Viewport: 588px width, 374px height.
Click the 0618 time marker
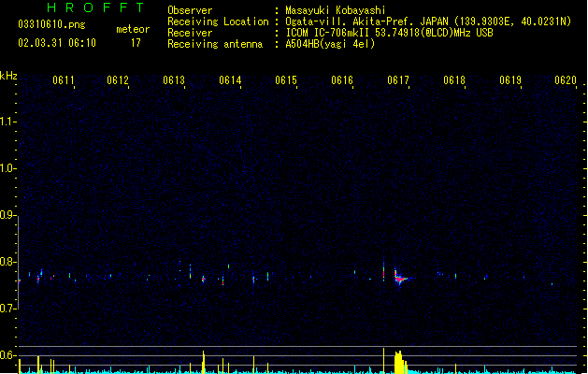pos(454,80)
